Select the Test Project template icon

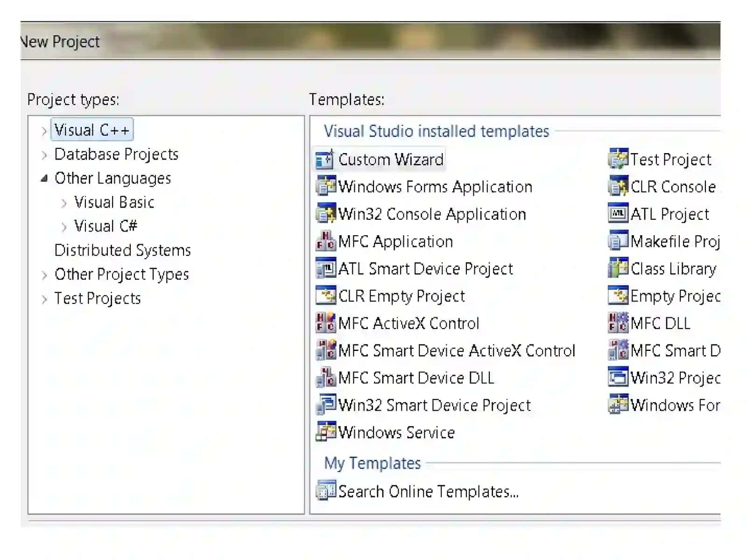(x=618, y=160)
